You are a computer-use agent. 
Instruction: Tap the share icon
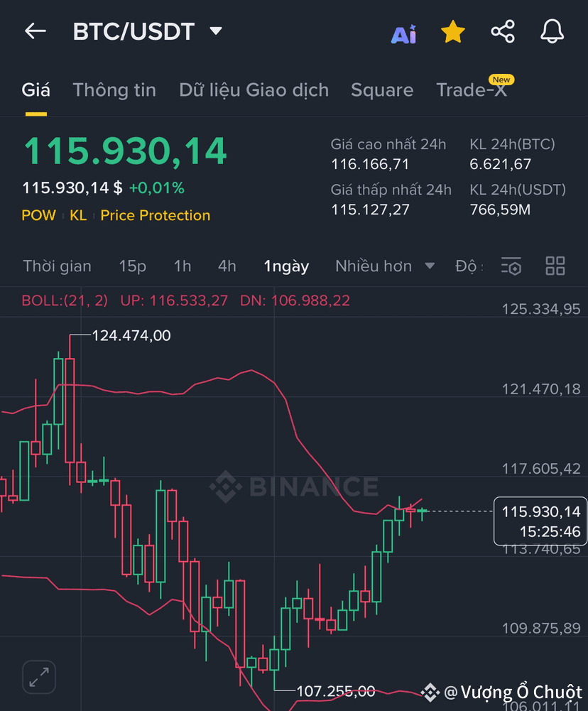pos(503,31)
